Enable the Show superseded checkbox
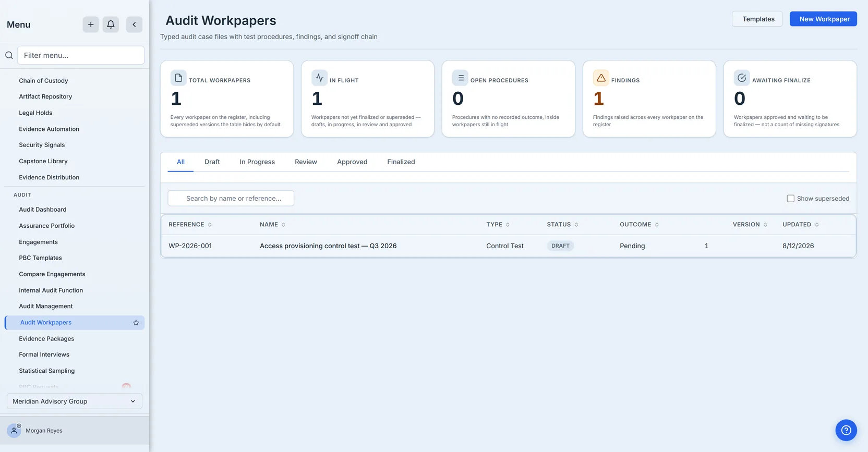 coord(790,199)
